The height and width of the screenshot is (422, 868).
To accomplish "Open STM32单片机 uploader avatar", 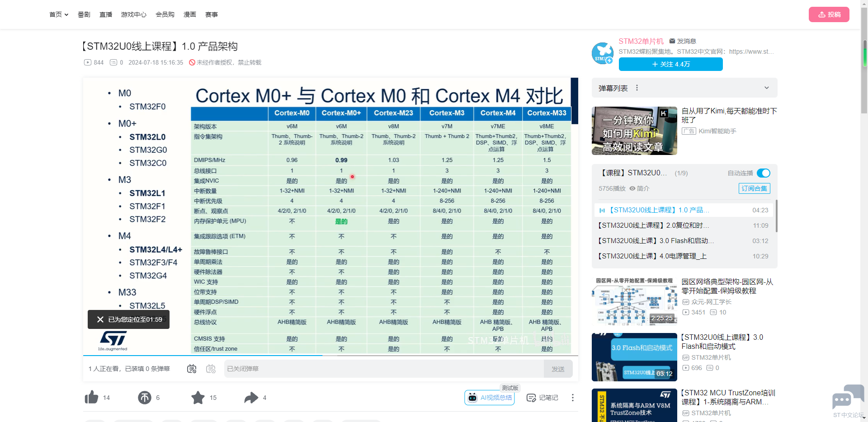I will 603,53.
